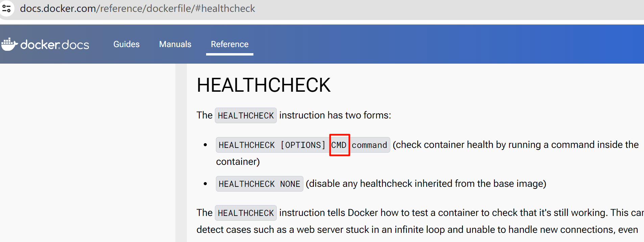The image size is (644, 242).
Task: Open the Guides navigation item
Action: pos(126,44)
